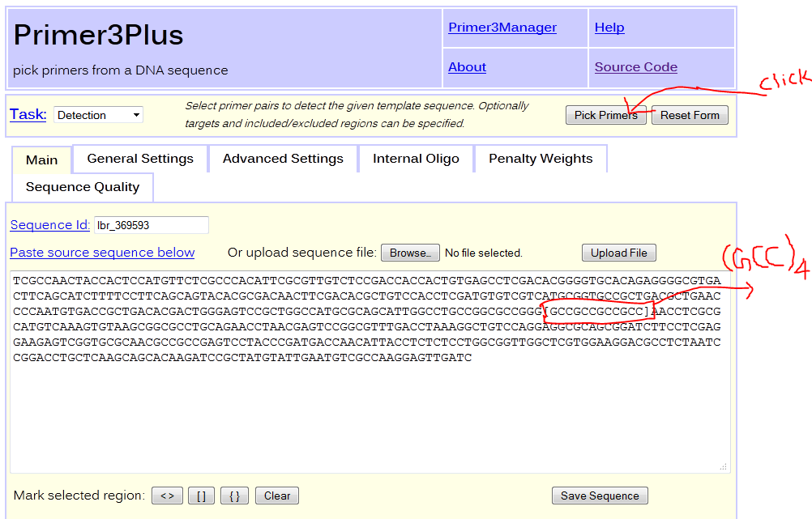
Task: Clear the marked regions
Action: [x=276, y=496]
